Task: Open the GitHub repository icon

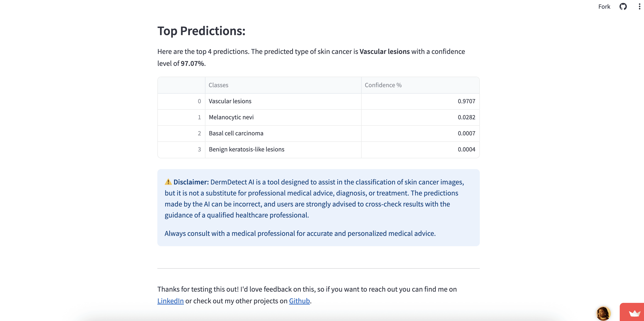Action: tap(623, 6)
